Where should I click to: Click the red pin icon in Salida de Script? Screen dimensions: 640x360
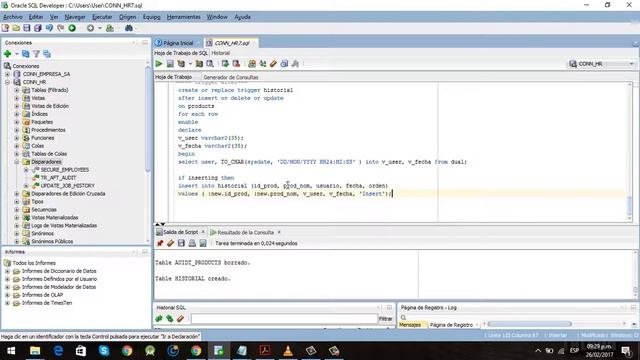point(160,243)
